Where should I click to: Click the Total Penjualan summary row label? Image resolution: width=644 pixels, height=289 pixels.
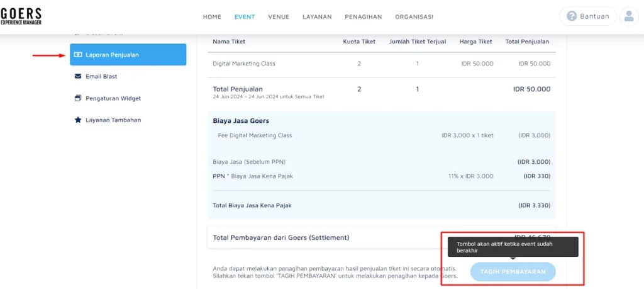pos(238,89)
